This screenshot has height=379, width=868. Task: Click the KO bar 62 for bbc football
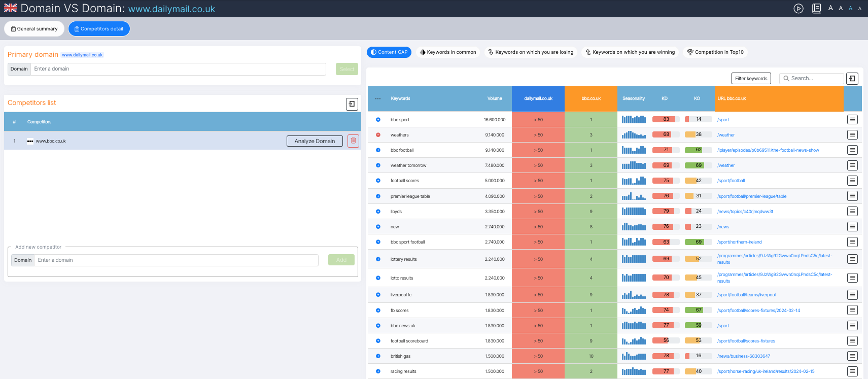click(x=698, y=150)
